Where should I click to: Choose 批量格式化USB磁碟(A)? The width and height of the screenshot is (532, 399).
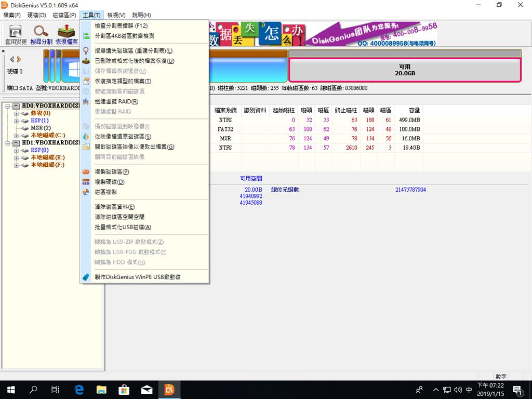coord(144,228)
